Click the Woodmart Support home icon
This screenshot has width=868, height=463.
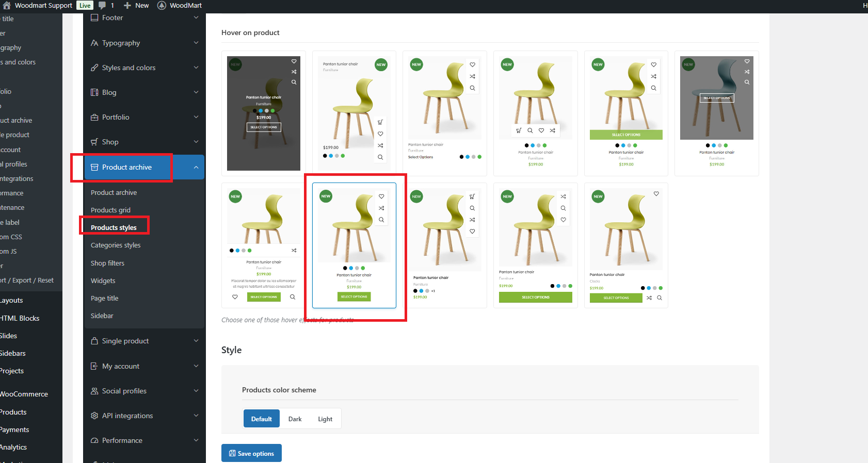7,5
